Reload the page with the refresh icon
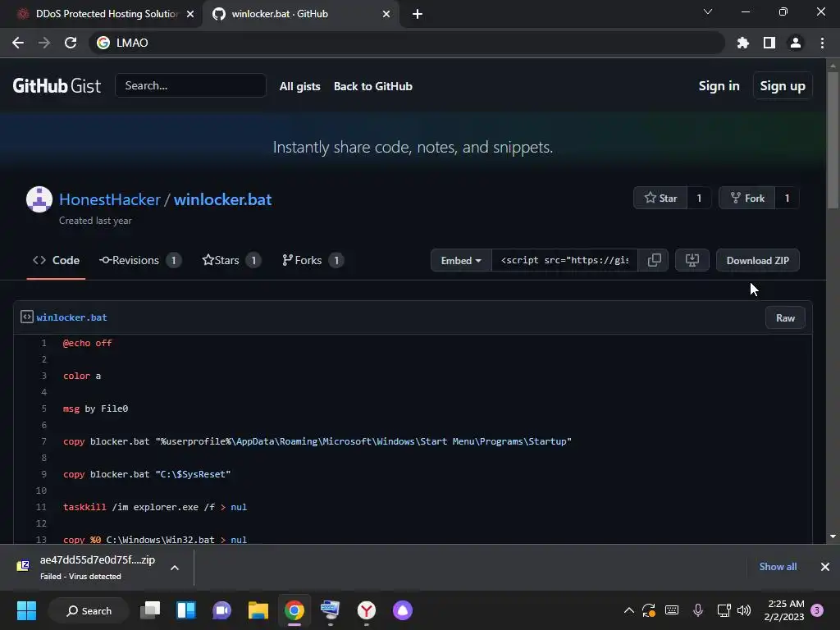This screenshot has height=630, width=840. pyautogui.click(x=71, y=43)
